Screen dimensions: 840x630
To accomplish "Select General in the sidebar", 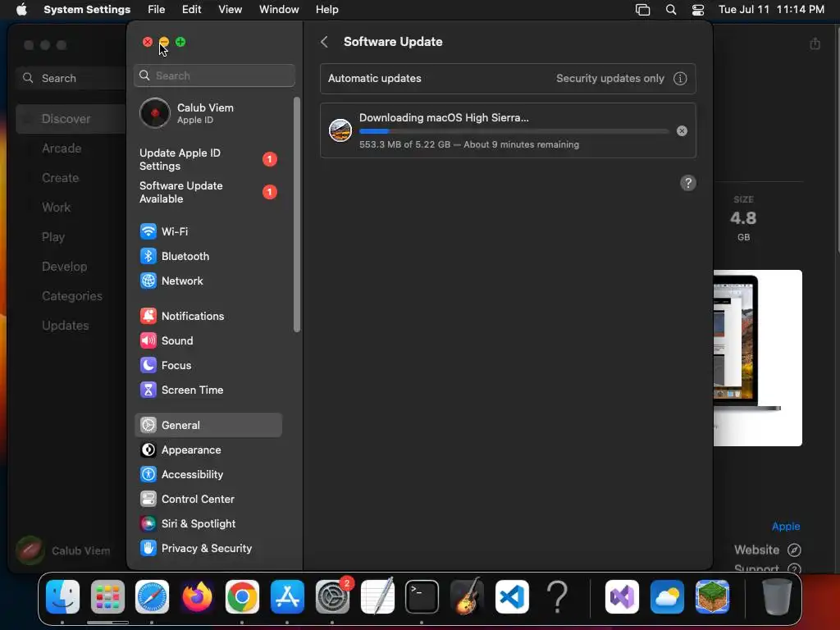I will 208,426.
